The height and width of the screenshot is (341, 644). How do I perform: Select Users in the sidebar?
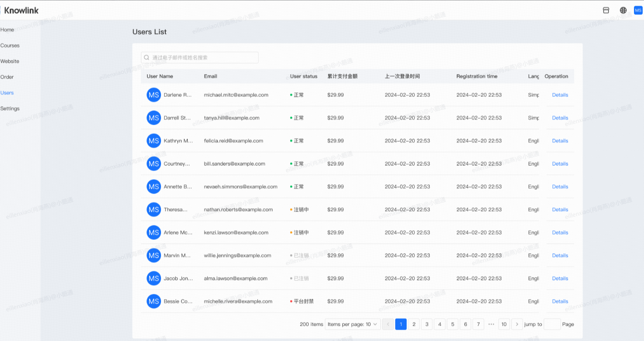7,92
